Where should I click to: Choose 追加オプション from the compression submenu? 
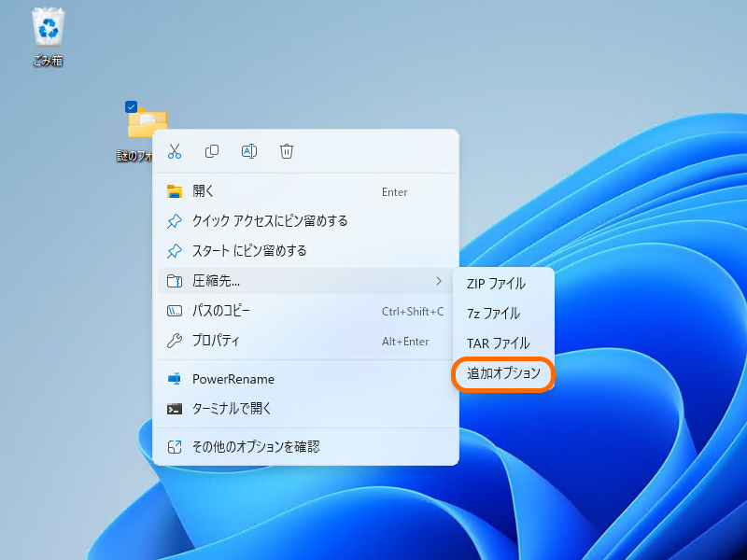[503, 374]
